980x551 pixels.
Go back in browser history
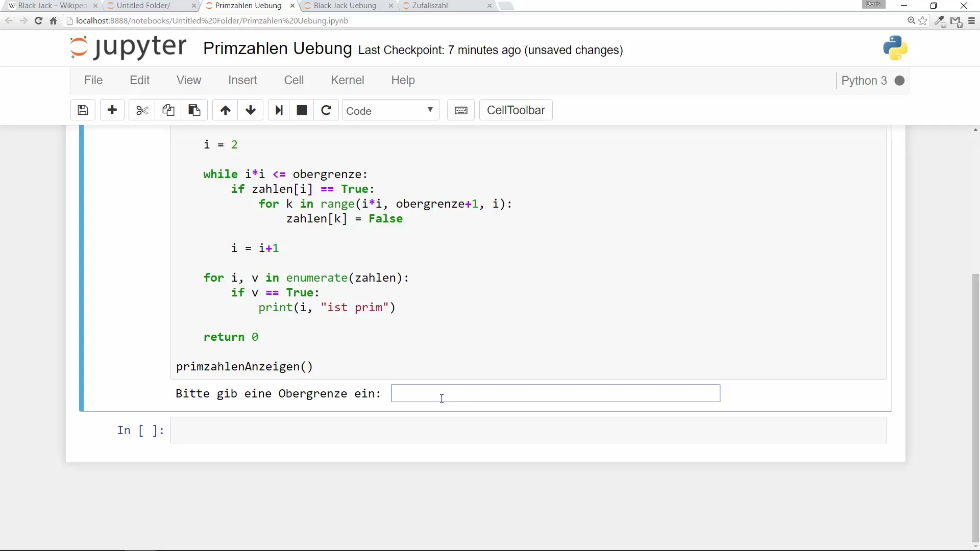[x=9, y=21]
